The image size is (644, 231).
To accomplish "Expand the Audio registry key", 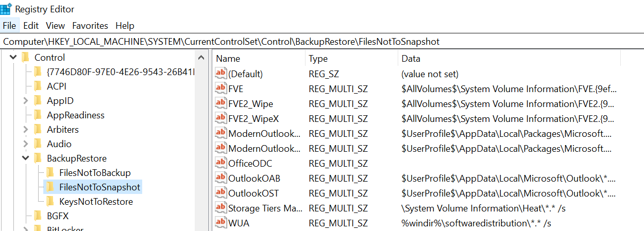I will (25, 144).
